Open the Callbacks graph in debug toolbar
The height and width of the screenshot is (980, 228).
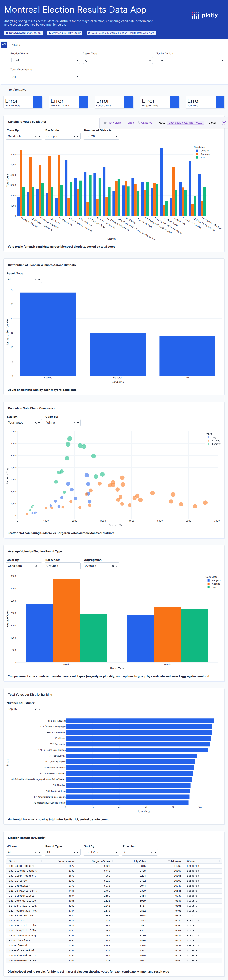click(145, 123)
